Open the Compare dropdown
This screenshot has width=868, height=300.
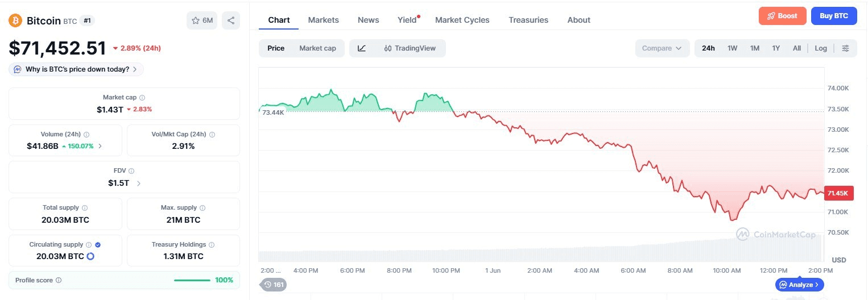[662, 48]
